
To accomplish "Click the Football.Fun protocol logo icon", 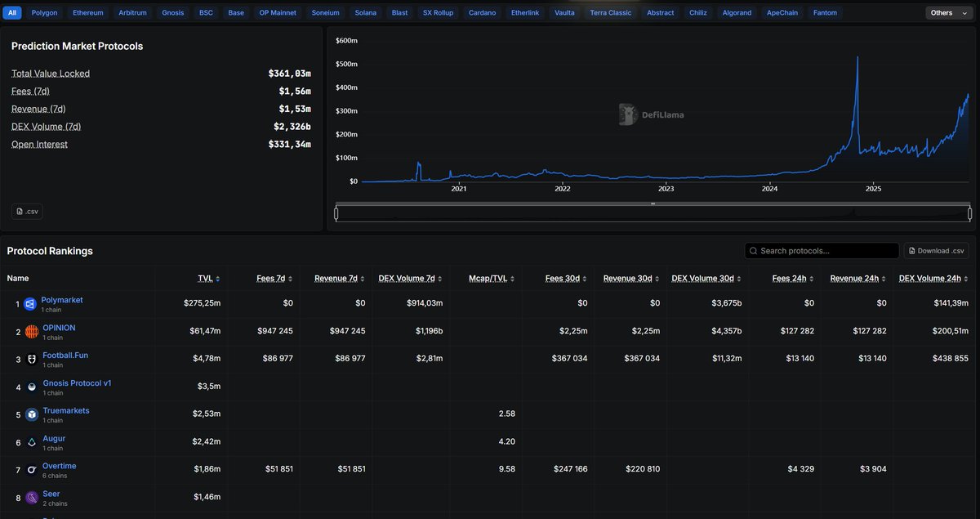I will 31,360.
